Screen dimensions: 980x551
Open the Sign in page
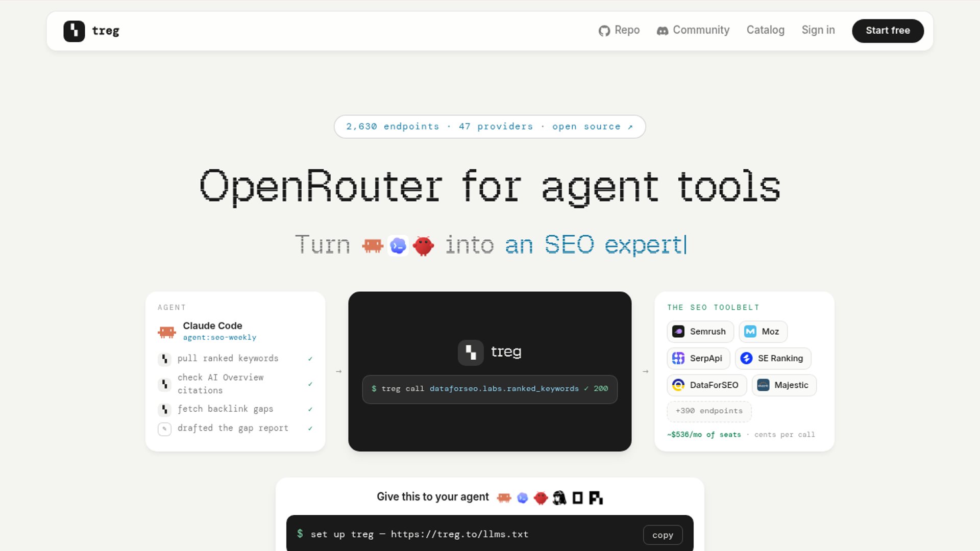[x=818, y=30]
